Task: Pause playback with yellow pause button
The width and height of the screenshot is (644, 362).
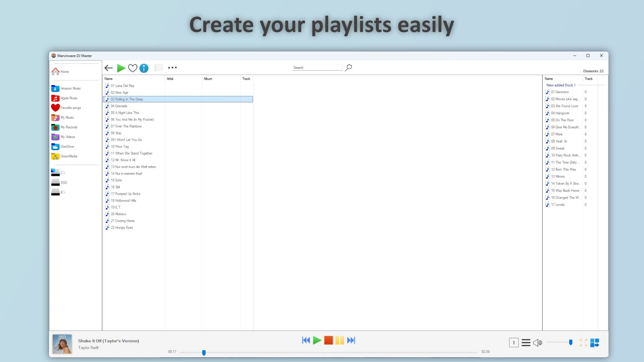Action: [x=339, y=341]
